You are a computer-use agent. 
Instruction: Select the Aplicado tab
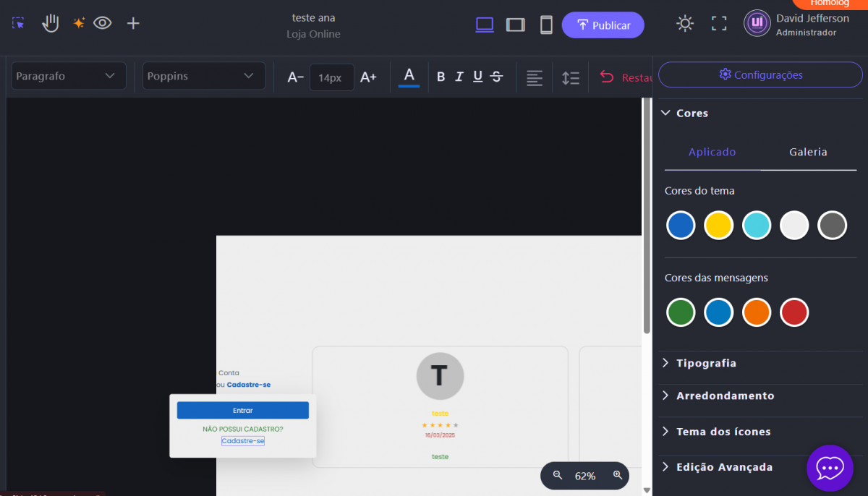pos(712,152)
